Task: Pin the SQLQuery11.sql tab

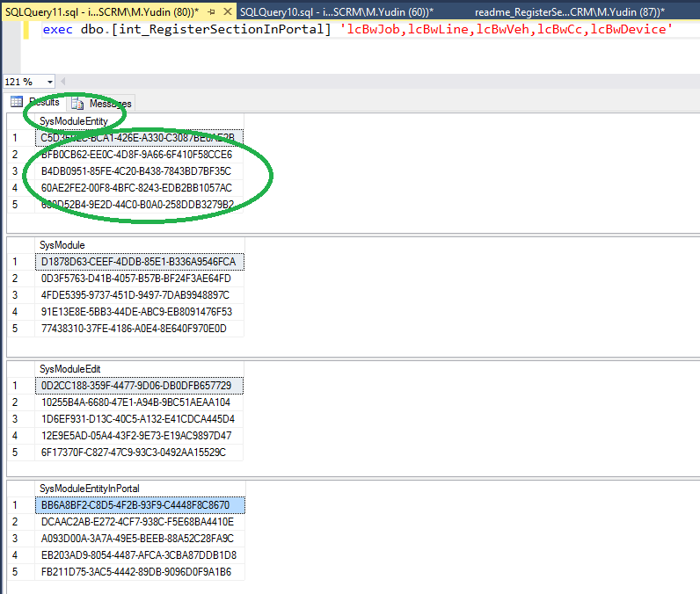Action: coord(211,12)
